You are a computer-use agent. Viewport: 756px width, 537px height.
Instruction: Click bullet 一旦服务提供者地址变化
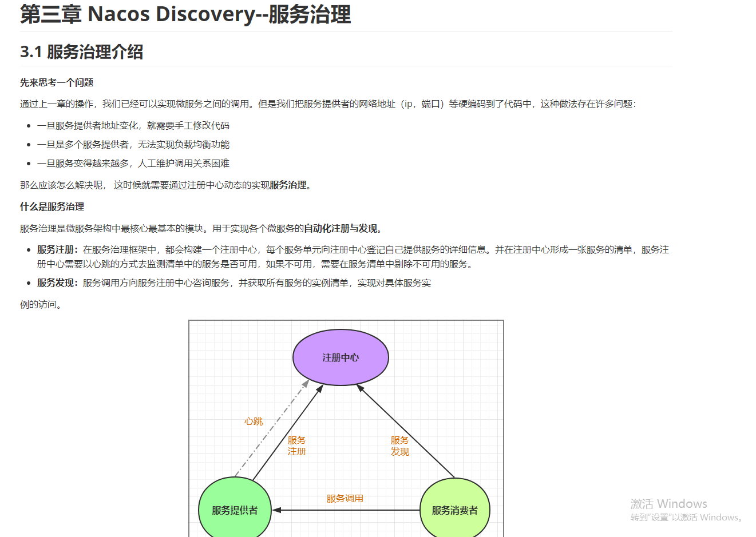point(133,125)
